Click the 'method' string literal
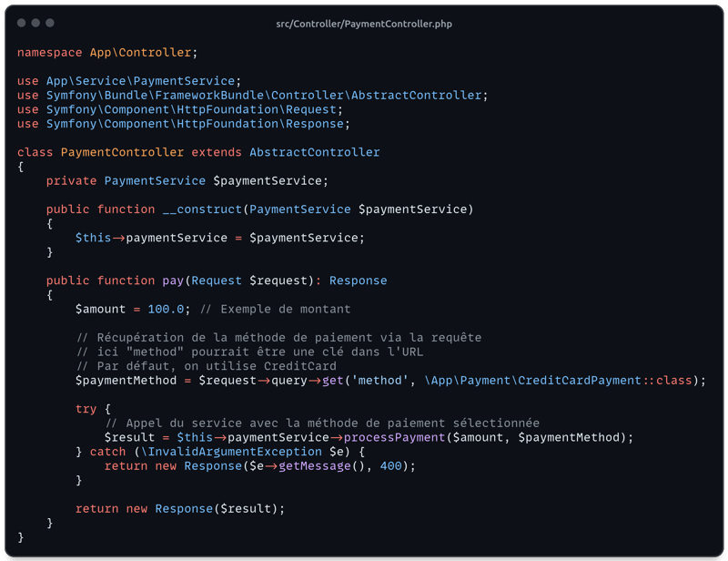Viewport: 728px width, 561px height. coord(379,381)
